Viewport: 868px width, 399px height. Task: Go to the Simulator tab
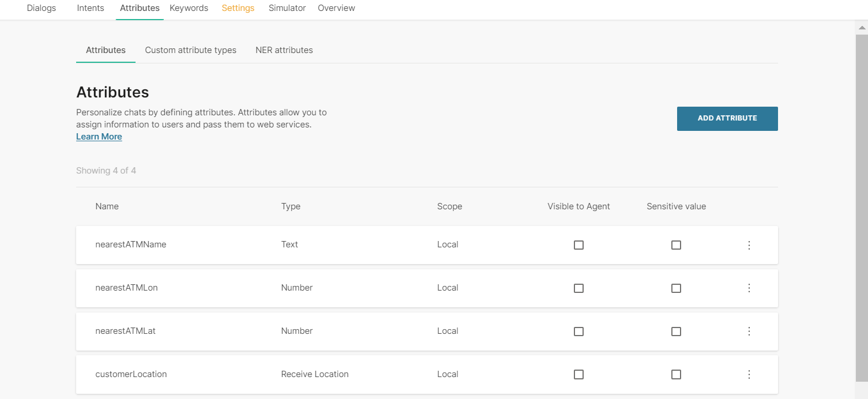click(287, 8)
